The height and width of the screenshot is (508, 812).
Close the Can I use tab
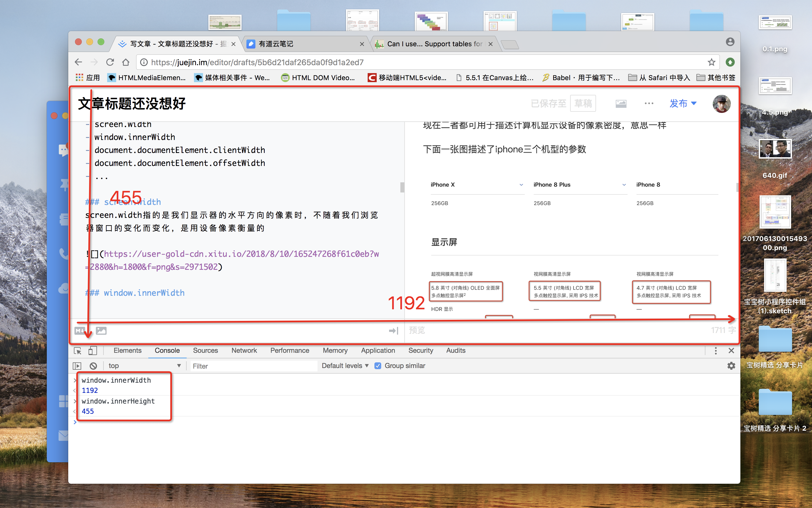tap(491, 44)
